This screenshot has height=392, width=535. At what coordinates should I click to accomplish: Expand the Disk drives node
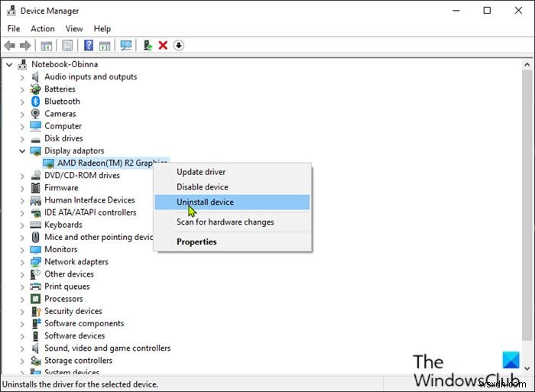point(22,139)
